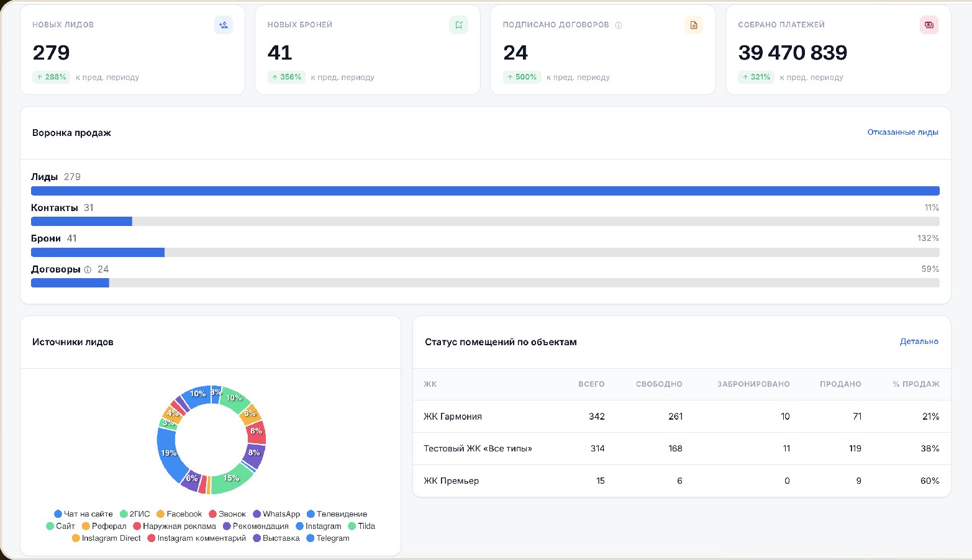Click the info icon next to Договоры funnel label
This screenshot has height=560, width=972.
(x=88, y=269)
